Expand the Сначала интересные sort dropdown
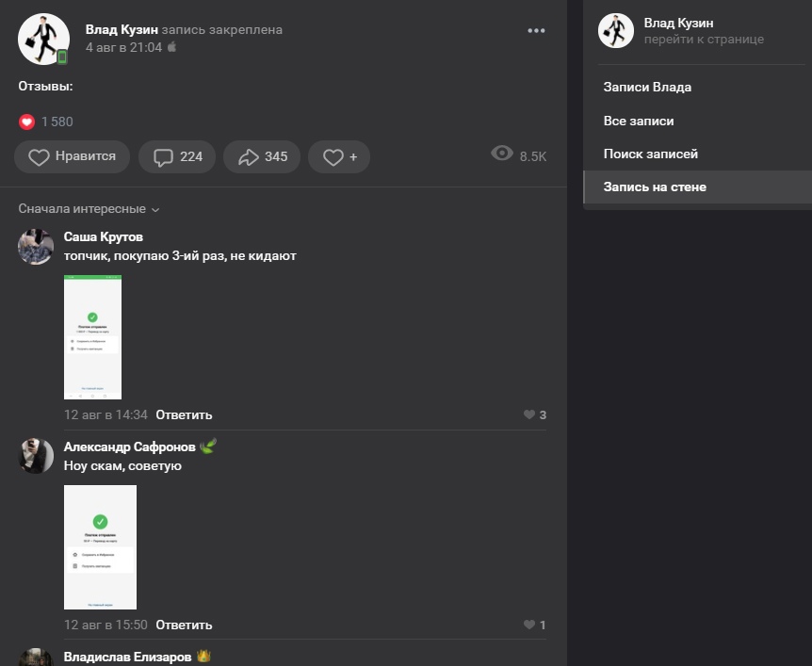Screen dimensions: 812x666 tap(89, 209)
